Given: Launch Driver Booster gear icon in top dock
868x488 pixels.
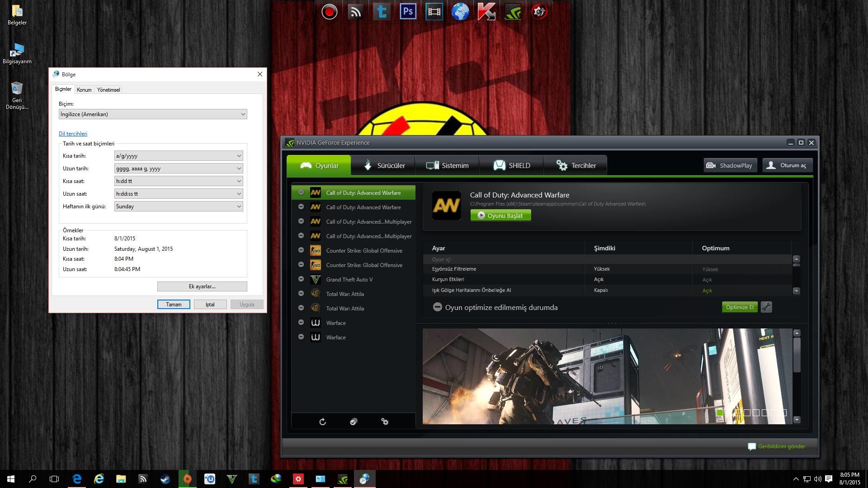Looking at the screenshot, I should tap(539, 12).
